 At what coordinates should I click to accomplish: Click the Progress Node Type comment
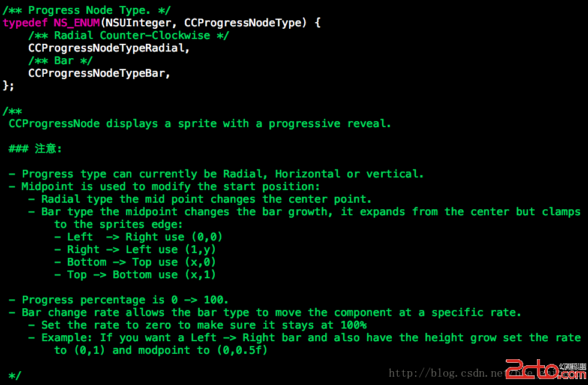pyautogui.click(x=87, y=10)
